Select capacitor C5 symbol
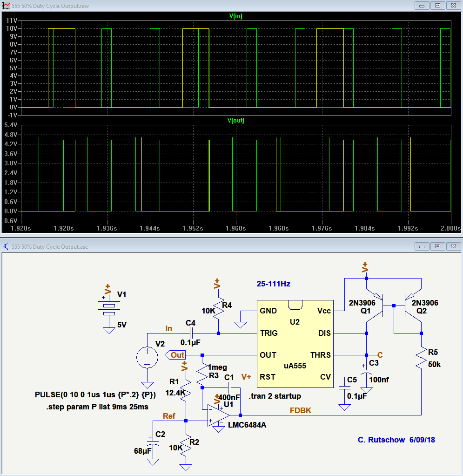This screenshot has width=463, height=476. (344, 388)
